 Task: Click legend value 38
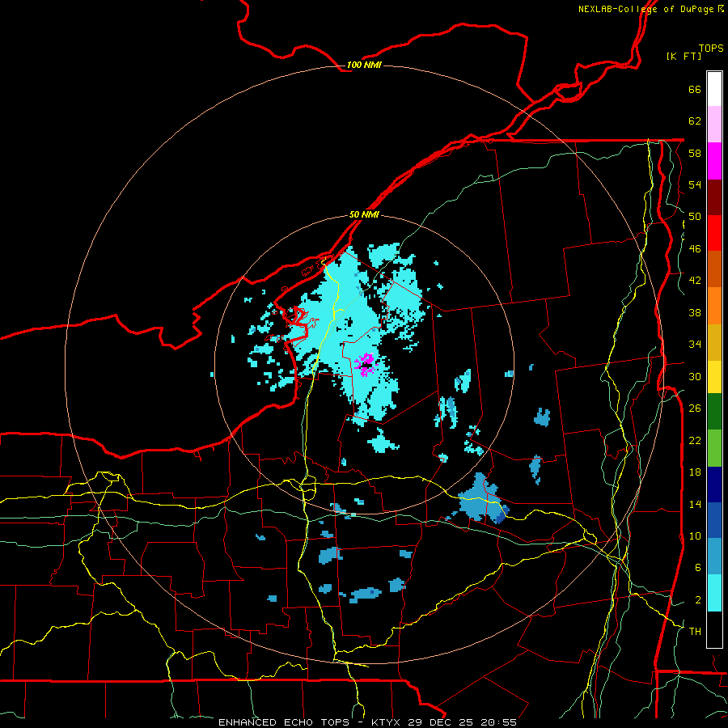(695, 312)
